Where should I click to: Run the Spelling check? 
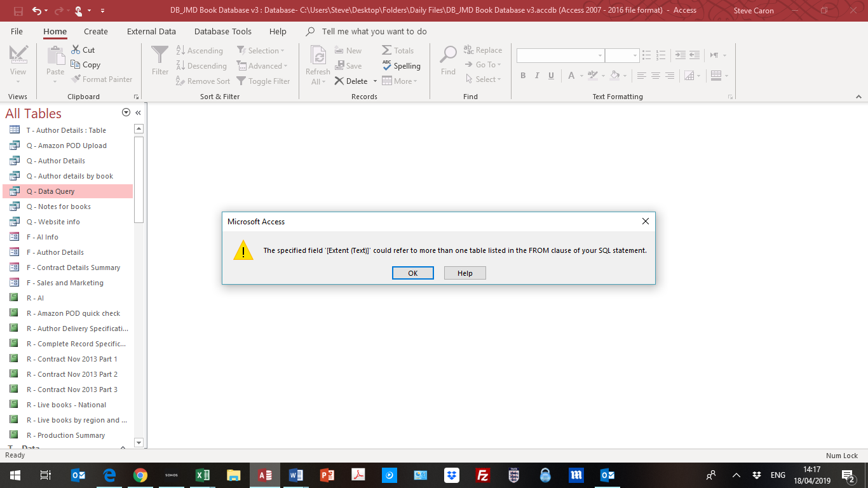click(402, 65)
